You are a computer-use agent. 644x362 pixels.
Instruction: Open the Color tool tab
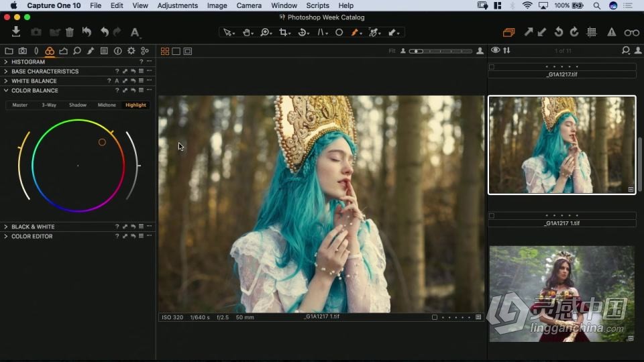50,51
